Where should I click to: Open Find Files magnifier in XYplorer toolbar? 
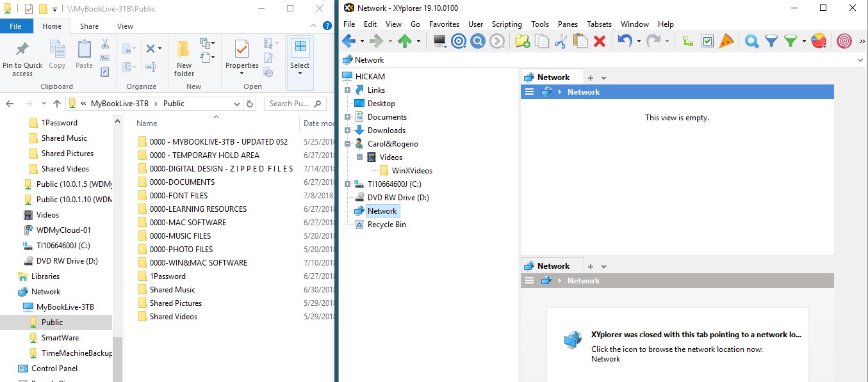752,41
